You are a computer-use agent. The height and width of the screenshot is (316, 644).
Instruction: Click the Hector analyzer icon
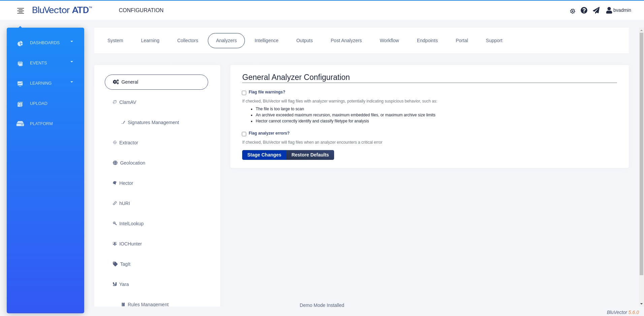tap(115, 183)
